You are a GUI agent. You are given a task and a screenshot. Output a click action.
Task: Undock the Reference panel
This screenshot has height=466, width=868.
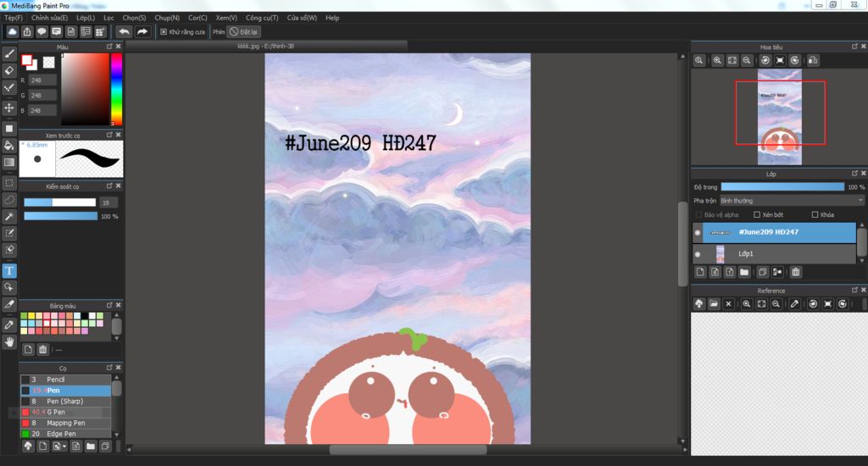pyautogui.click(x=854, y=290)
